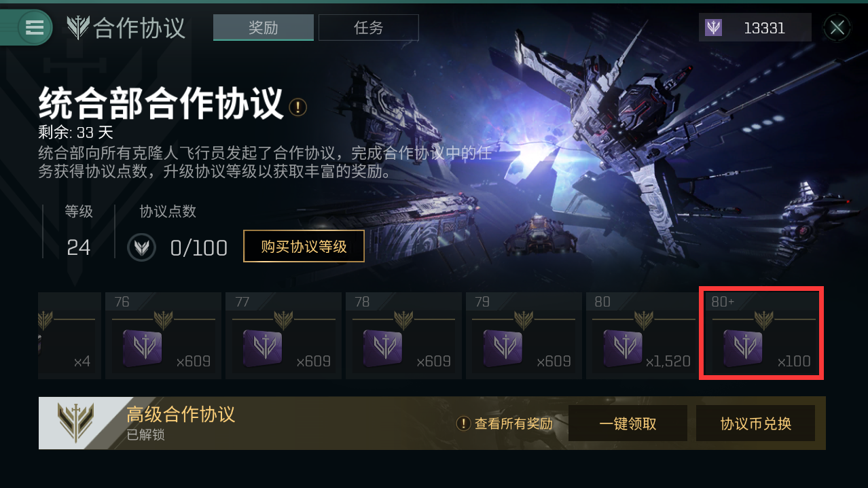The image size is (868, 488).
Task: Open 查看所有奖励 link
Action: tap(504, 423)
